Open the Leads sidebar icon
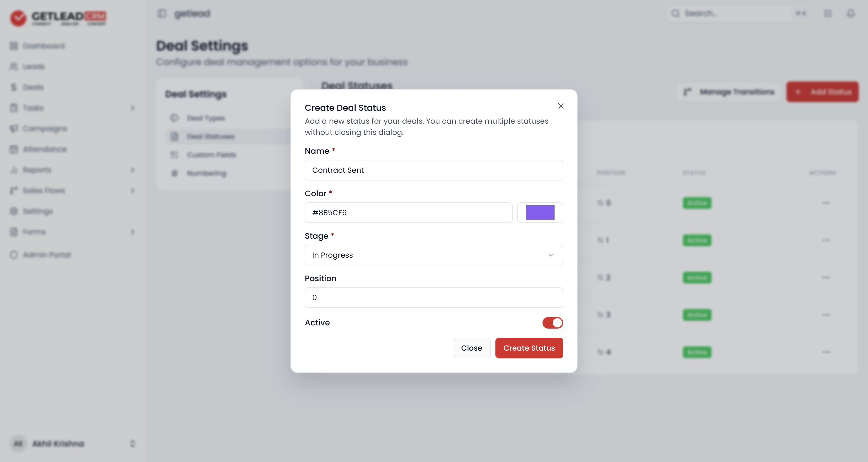This screenshot has height=462, width=868. click(x=13, y=66)
